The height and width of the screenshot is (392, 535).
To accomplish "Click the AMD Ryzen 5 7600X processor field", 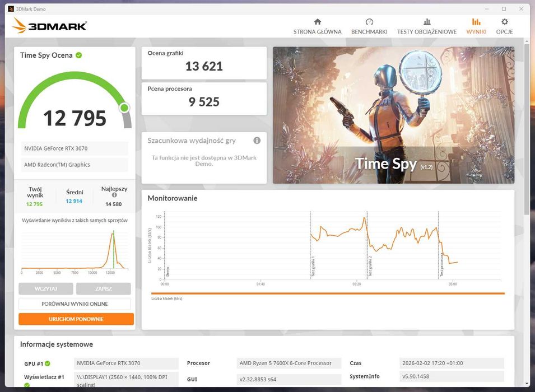I will point(289,363).
